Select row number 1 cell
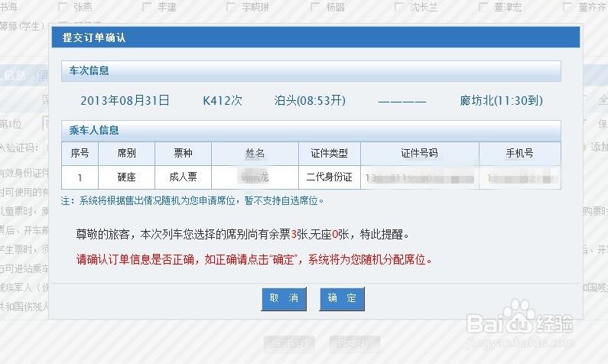 (x=80, y=177)
